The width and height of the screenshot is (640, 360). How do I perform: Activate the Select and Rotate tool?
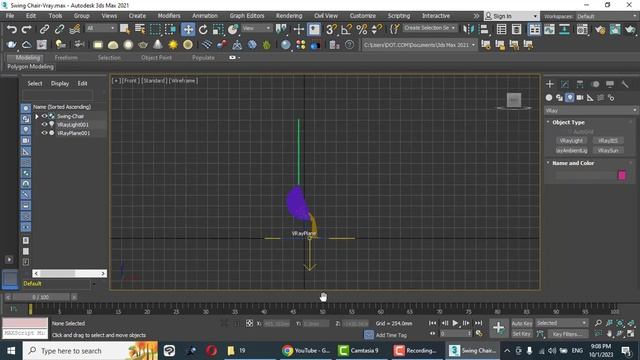(x=203, y=29)
